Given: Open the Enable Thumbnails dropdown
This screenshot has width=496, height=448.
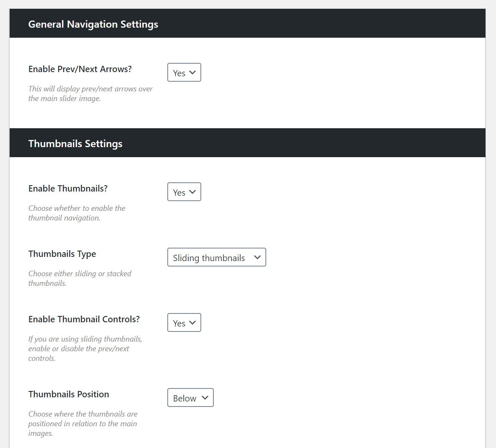Looking at the screenshot, I should pyautogui.click(x=184, y=192).
